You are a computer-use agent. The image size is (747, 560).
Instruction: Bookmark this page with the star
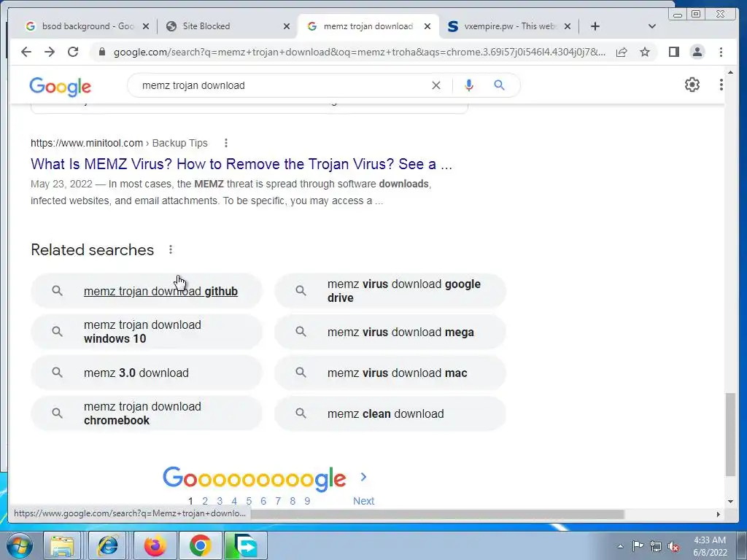(x=645, y=52)
